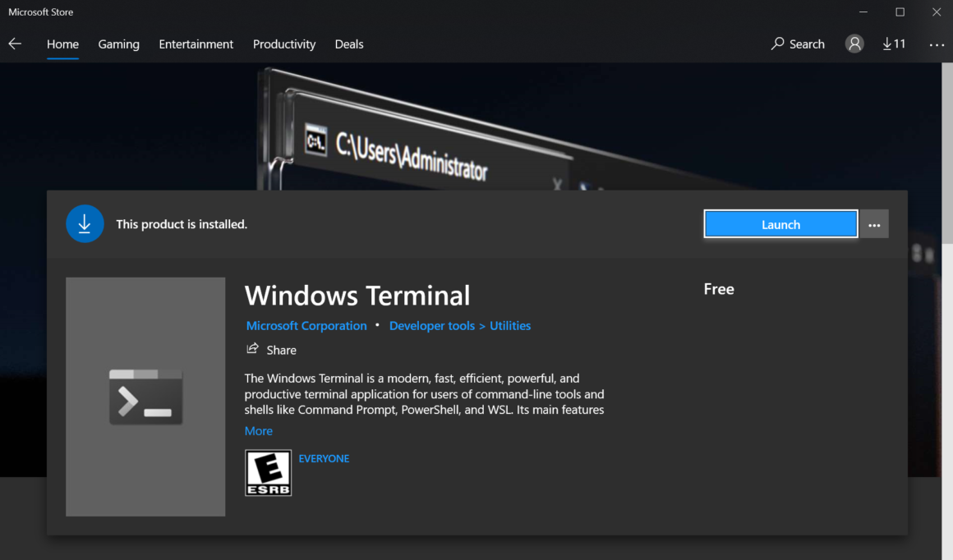Screen dimensions: 953x560
Task: Open the See more menu in the title bar
Action: 936,44
